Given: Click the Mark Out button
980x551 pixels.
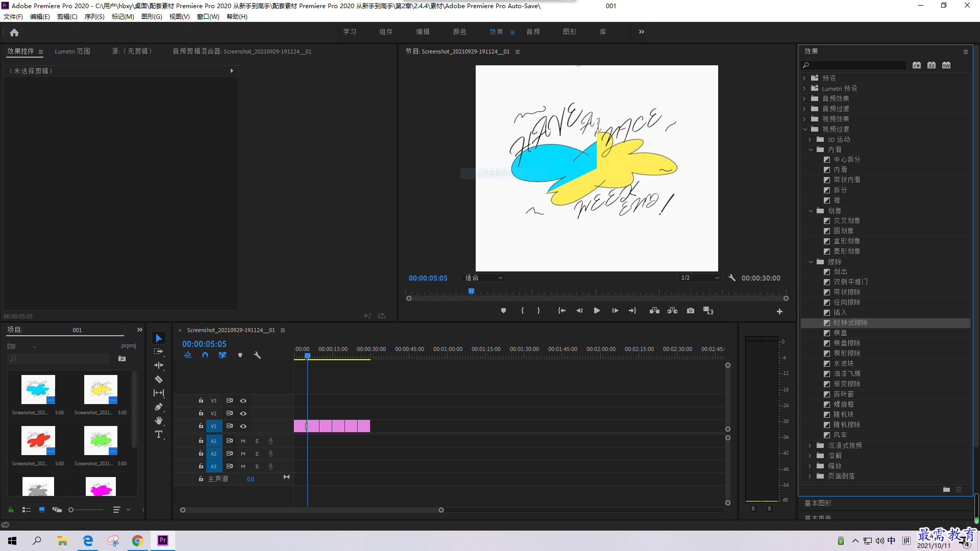Looking at the screenshot, I should click(x=538, y=311).
